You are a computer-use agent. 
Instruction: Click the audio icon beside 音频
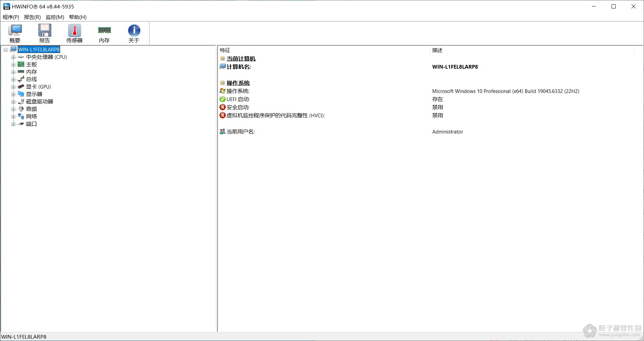21,109
